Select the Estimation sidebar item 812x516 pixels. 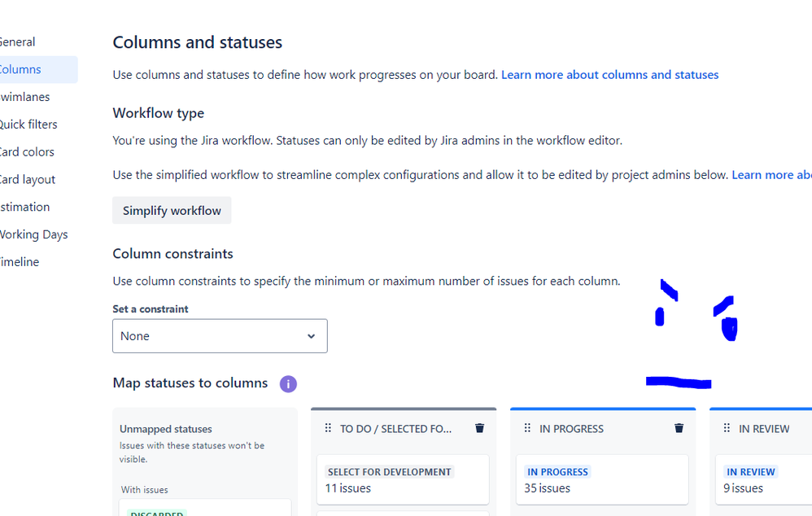click(x=25, y=207)
